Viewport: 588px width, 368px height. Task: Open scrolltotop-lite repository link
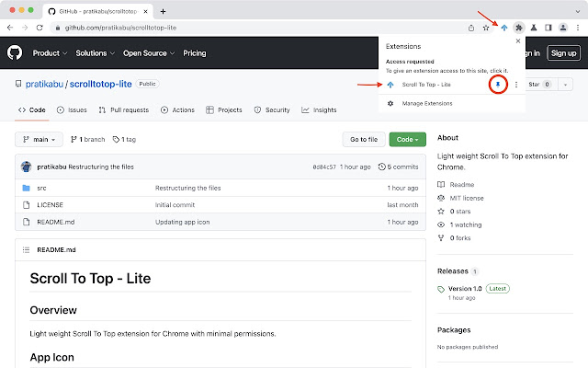click(x=100, y=84)
